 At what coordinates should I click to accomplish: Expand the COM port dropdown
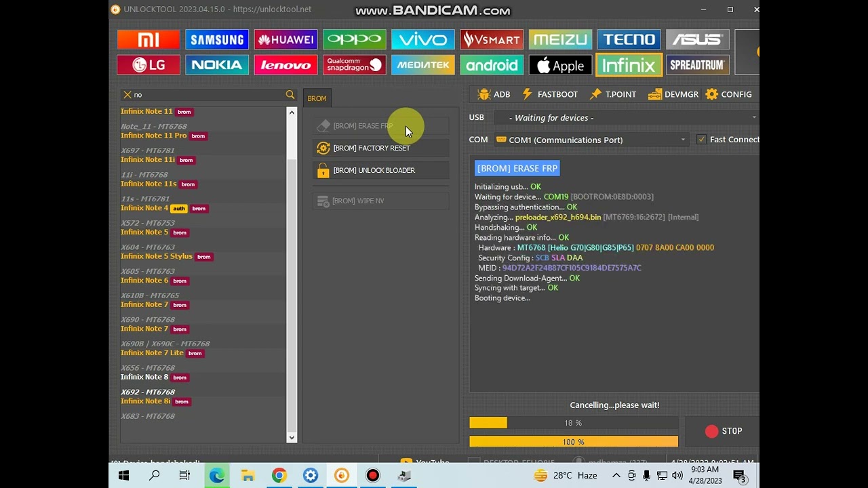tap(683, 140)
